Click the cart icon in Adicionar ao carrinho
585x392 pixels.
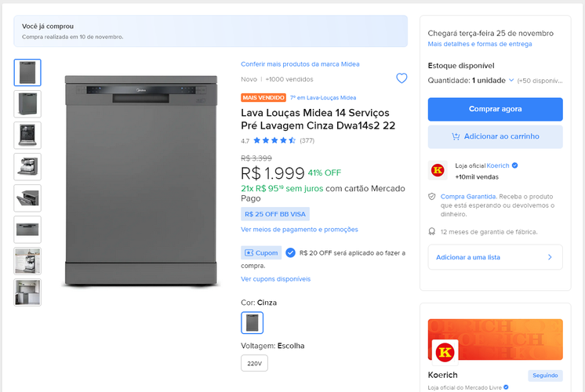pos(456,136)
